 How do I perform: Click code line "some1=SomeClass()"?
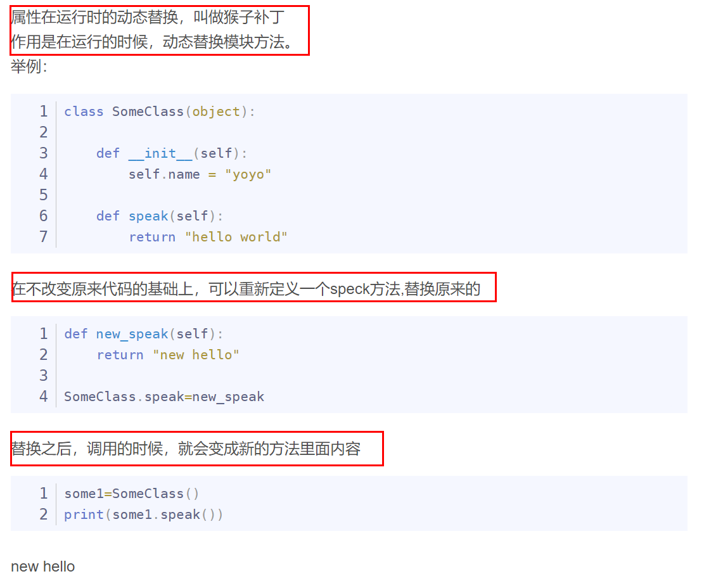[x=131, y=494]
